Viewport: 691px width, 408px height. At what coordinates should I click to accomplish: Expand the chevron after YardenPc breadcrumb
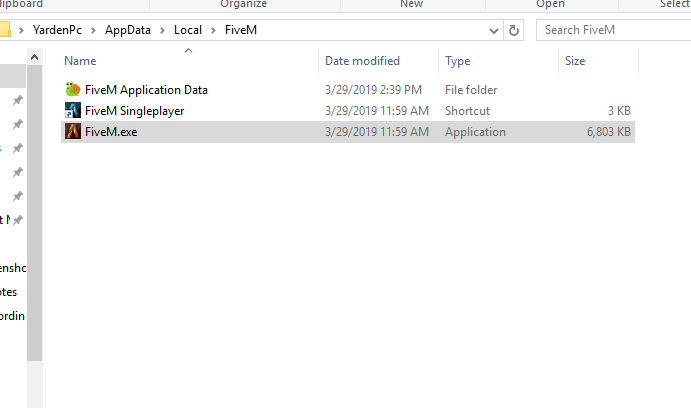click(x=93, y=30)
